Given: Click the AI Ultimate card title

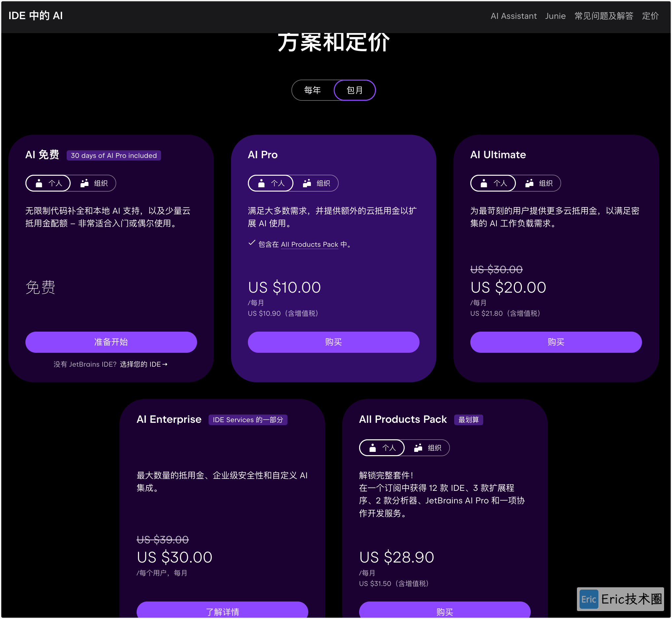Looking at the screenshot, I should [498, 155].
